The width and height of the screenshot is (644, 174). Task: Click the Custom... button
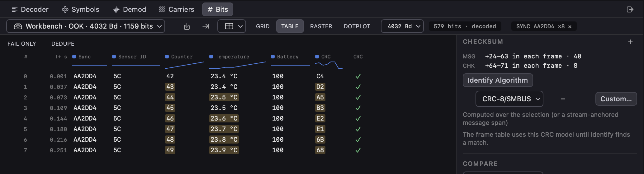616,99
